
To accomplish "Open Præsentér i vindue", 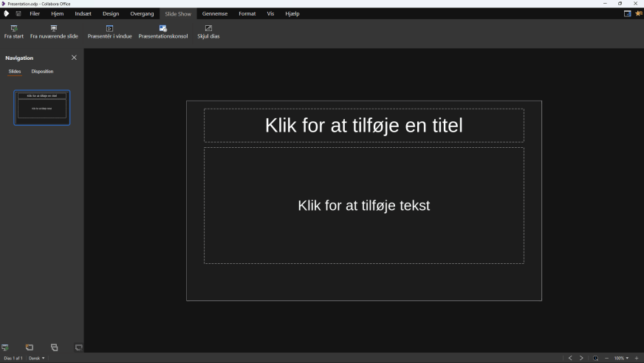I will point(109,32).
